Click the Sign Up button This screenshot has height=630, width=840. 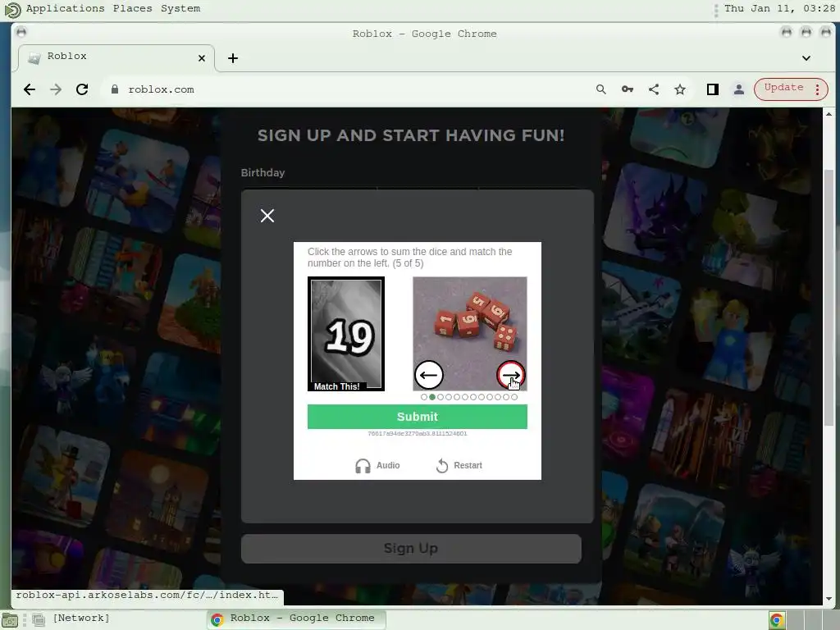pyautogui.click(x=411, y=549)
